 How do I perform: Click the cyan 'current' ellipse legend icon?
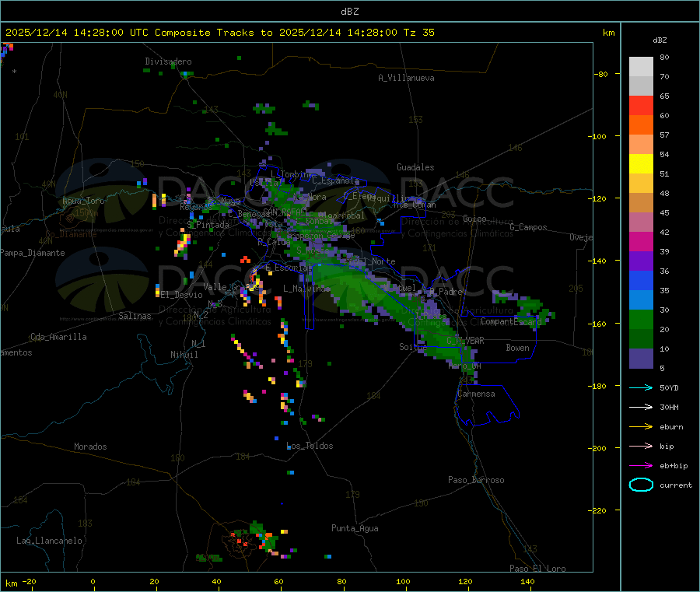(641, 485)
